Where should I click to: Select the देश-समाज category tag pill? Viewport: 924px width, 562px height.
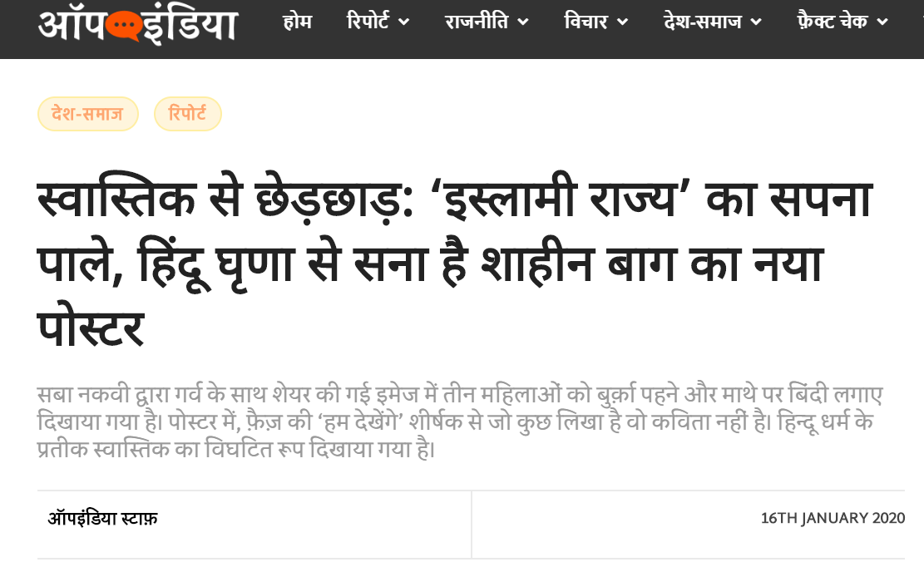(x=88, y=114)
